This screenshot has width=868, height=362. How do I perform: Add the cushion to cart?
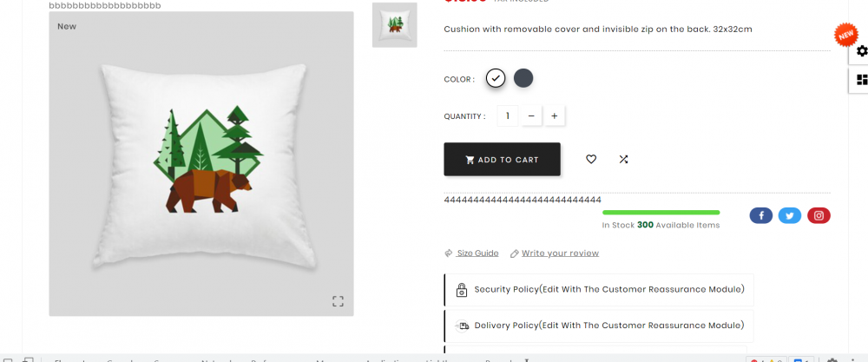[x=502, y=160]
